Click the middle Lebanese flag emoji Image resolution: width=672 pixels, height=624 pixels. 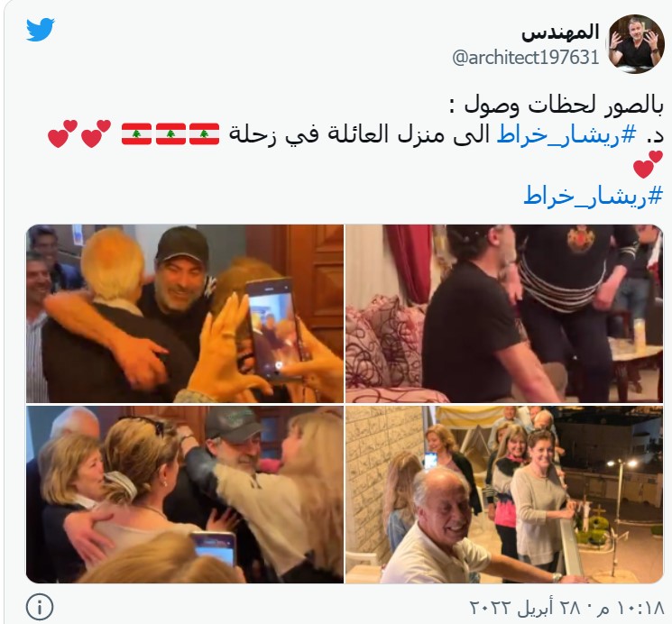pos(170,134)
